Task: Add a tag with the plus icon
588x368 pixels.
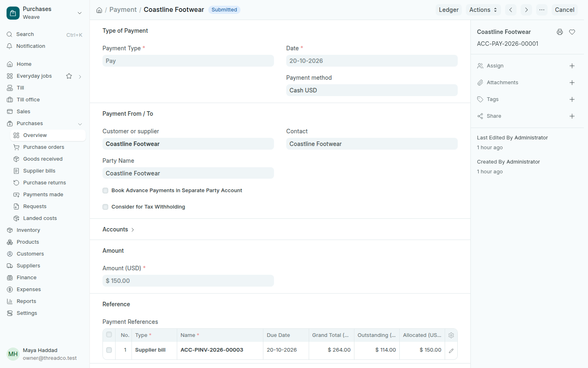Action: coord(572,99)
